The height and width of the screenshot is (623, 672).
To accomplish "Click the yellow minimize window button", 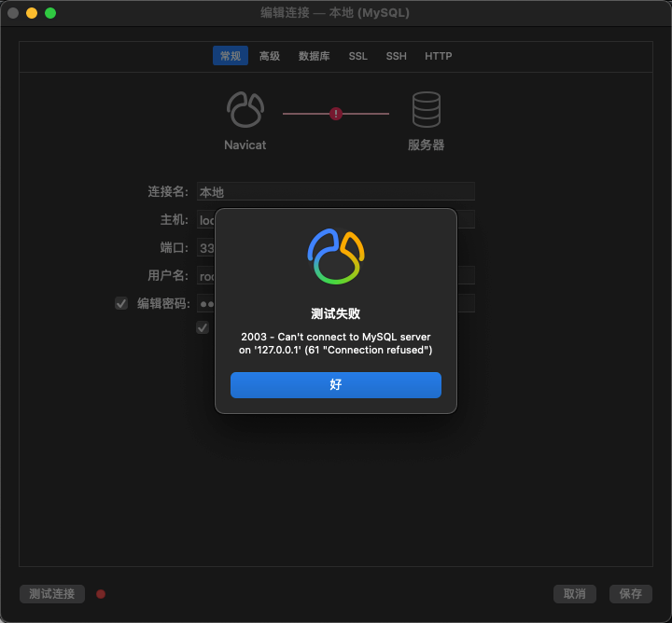I will tap(32, 13).
